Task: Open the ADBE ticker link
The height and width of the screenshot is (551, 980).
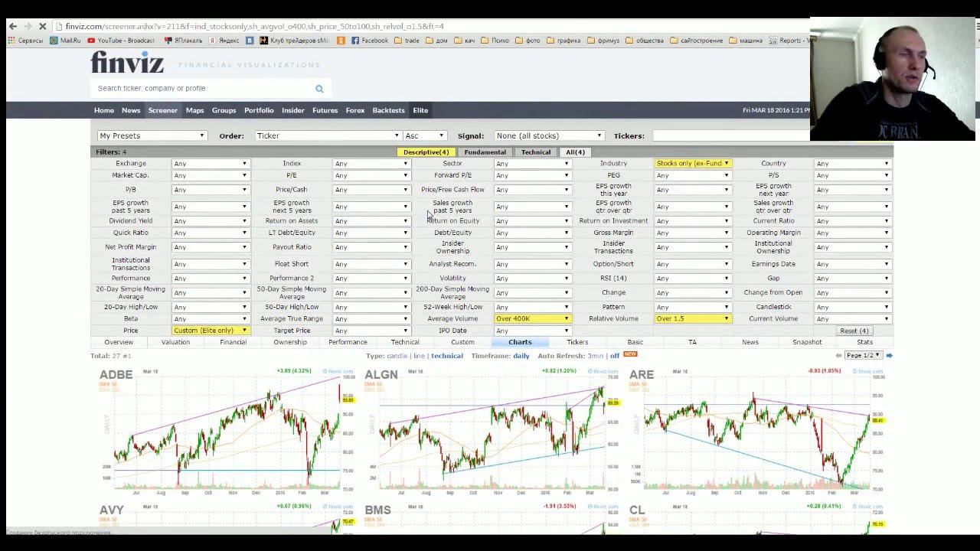Action: tap(116, 374)
